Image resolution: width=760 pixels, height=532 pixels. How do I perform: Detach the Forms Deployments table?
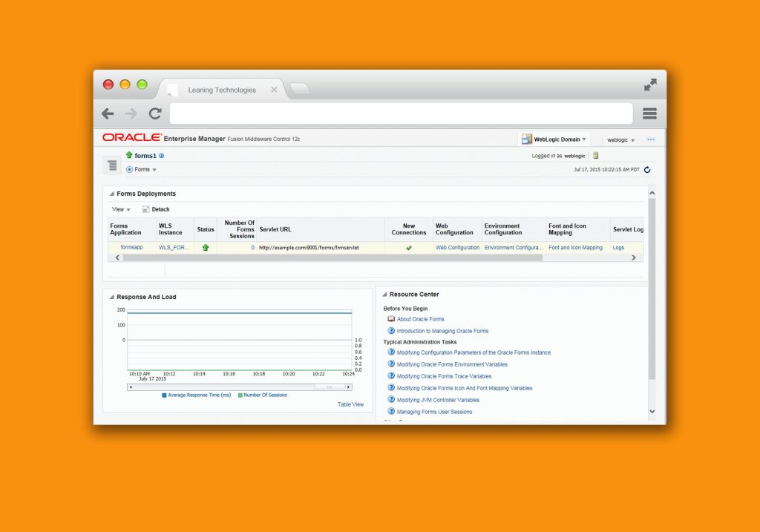point(156,208)
